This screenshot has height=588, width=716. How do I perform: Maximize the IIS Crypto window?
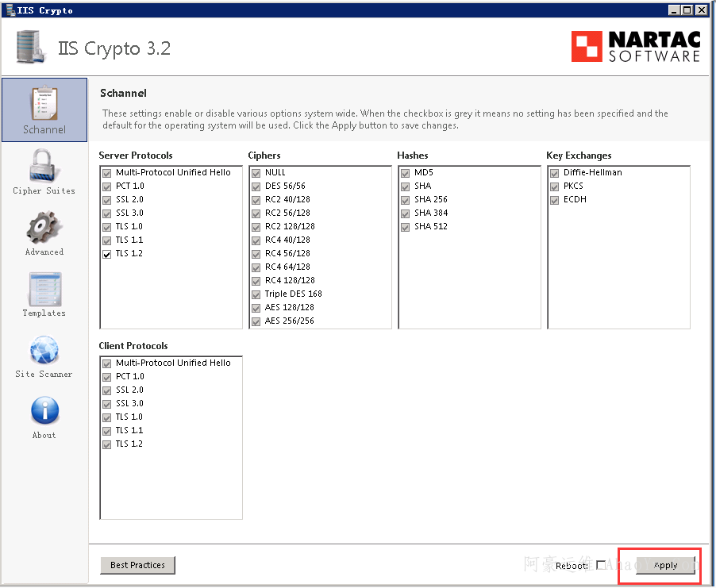click(x=687, y=10)
